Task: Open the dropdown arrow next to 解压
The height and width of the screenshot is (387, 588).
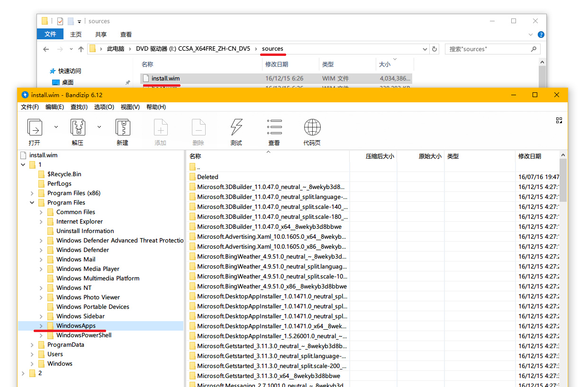Action: coord(99,127)
